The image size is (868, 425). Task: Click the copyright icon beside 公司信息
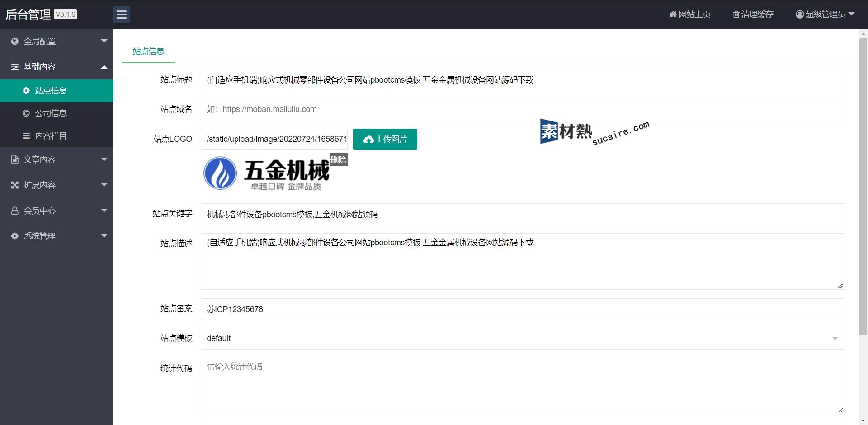click(26, 113)
